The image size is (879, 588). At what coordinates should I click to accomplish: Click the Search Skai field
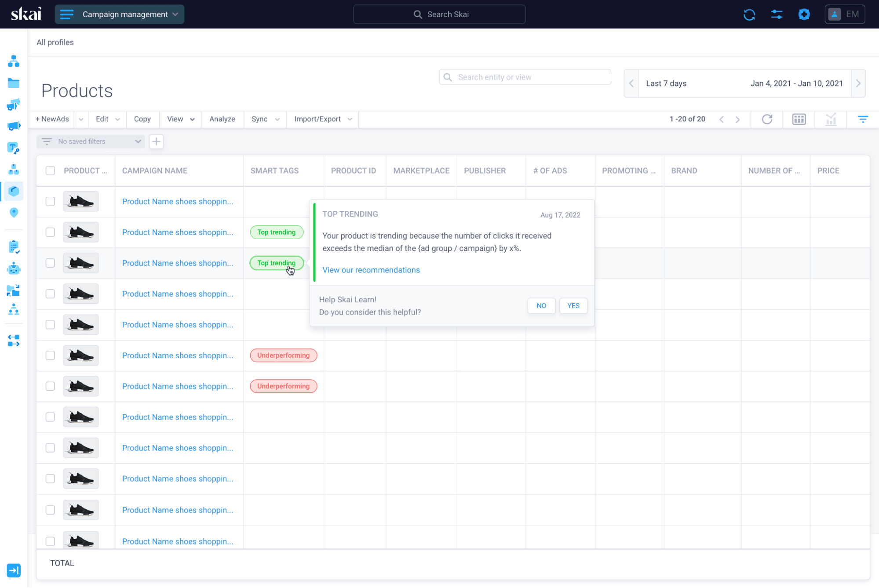pos(439,14)
